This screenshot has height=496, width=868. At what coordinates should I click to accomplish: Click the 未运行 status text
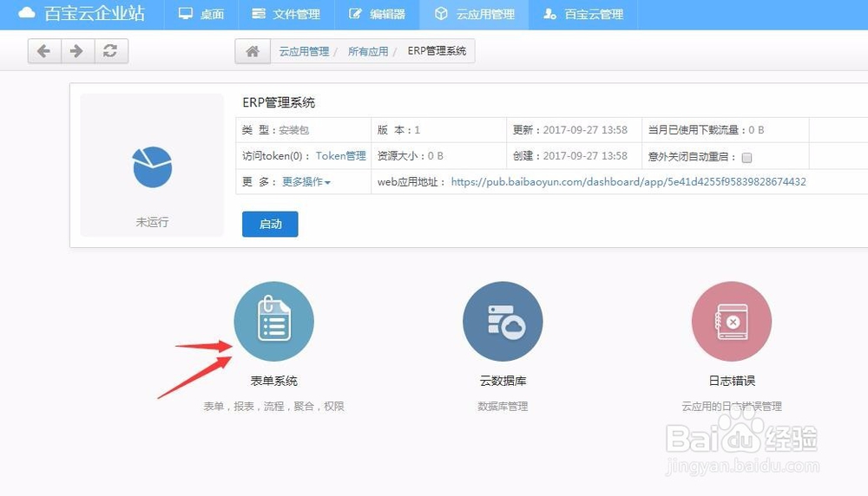point(152,222)
